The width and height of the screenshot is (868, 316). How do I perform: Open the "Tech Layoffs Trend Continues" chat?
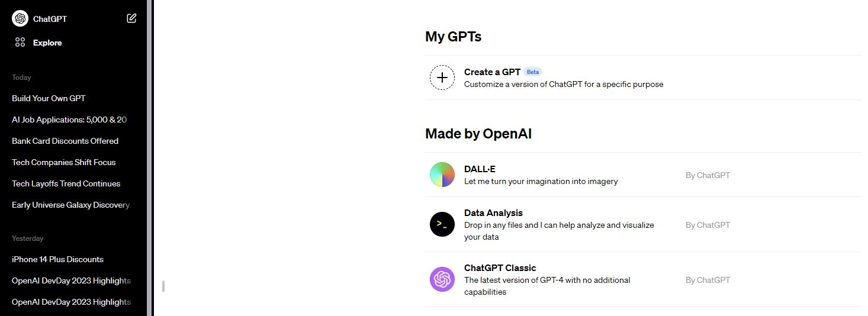(x=66, y=183)
